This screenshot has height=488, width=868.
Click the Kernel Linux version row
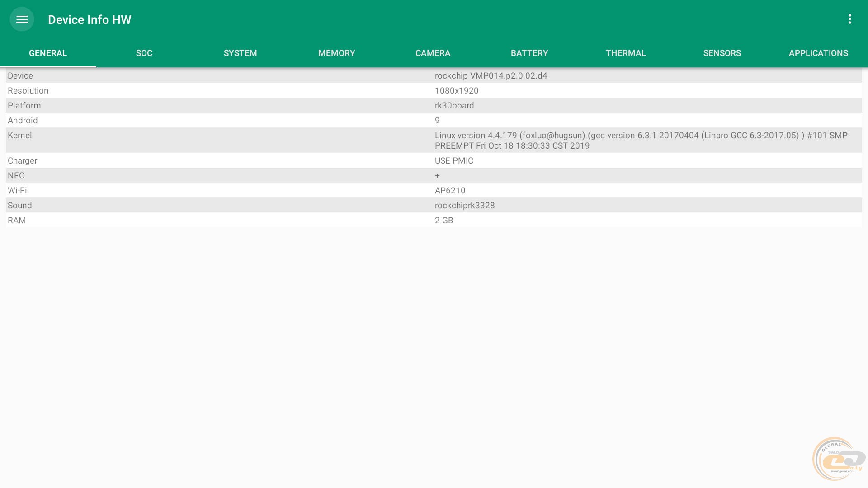(641, 141)
